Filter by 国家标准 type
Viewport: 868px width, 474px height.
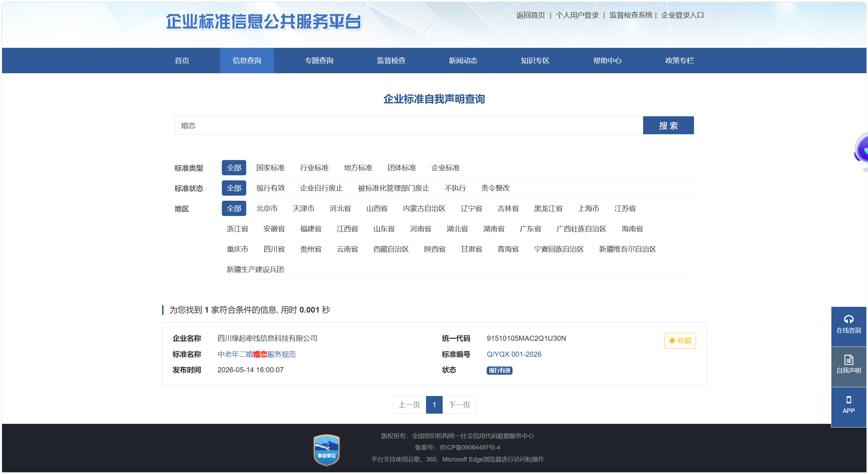pos(270,168)
